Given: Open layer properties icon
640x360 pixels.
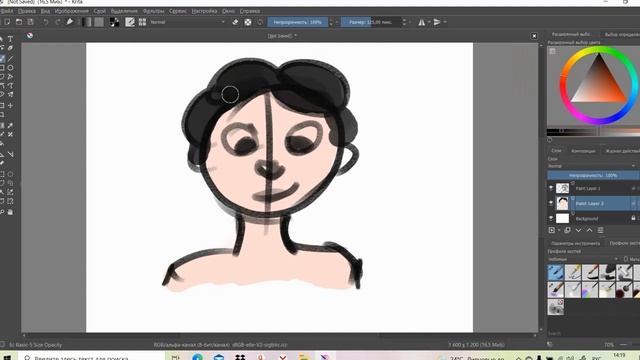Looking at the screenshot, I should pos(600,230).
